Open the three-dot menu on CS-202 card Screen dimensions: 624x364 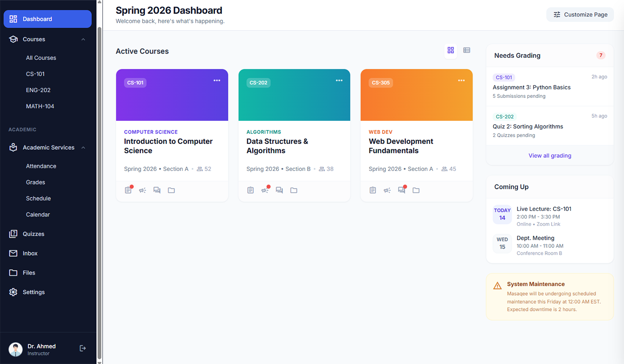[339, 80]
